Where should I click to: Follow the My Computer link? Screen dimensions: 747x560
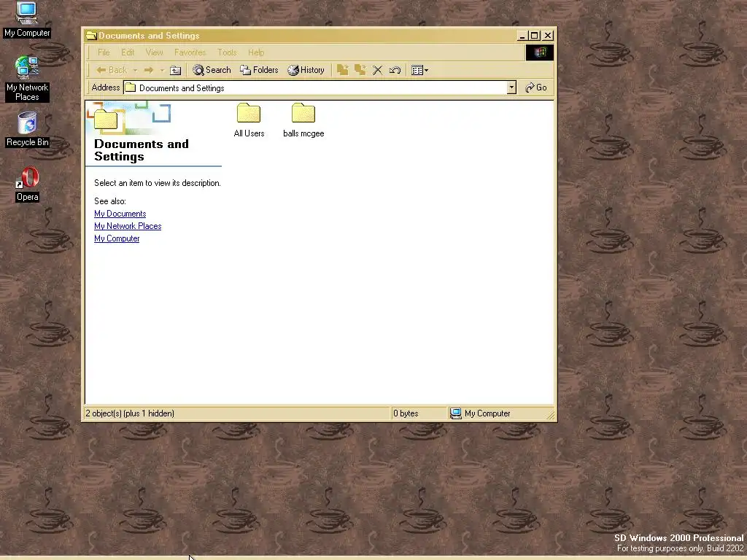[117, 238]
